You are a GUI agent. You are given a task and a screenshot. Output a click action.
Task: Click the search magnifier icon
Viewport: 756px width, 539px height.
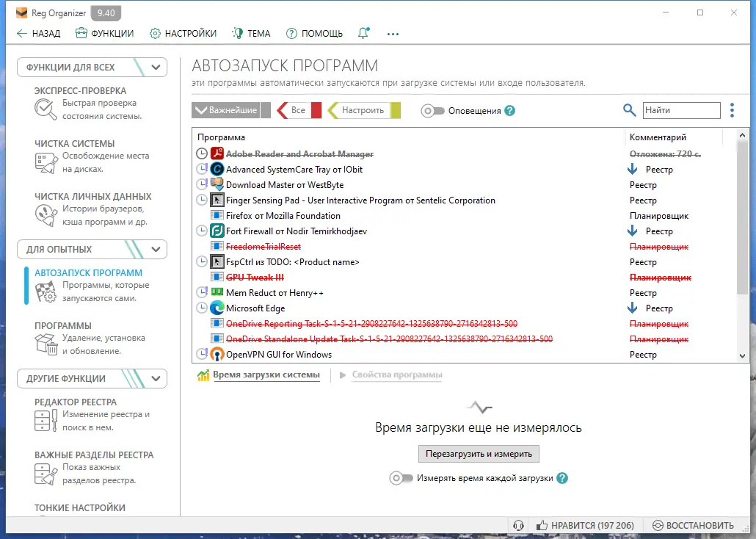click(x=629, y=110)
